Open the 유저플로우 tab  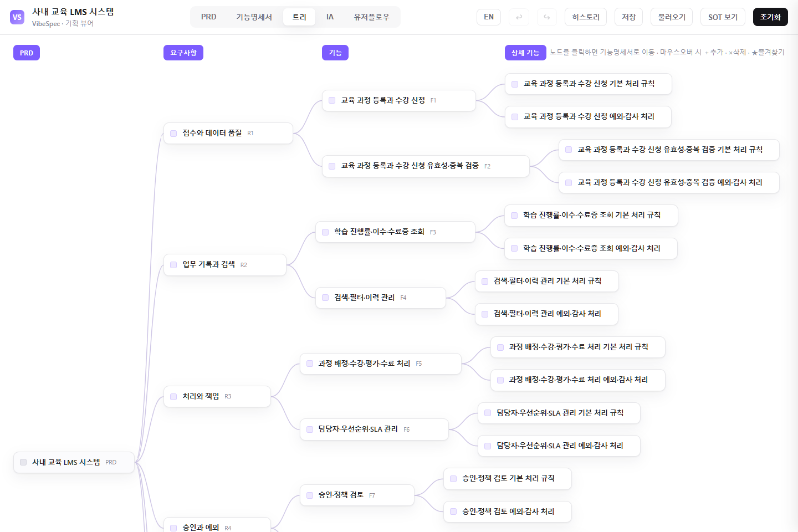click(x=371, y=17)
